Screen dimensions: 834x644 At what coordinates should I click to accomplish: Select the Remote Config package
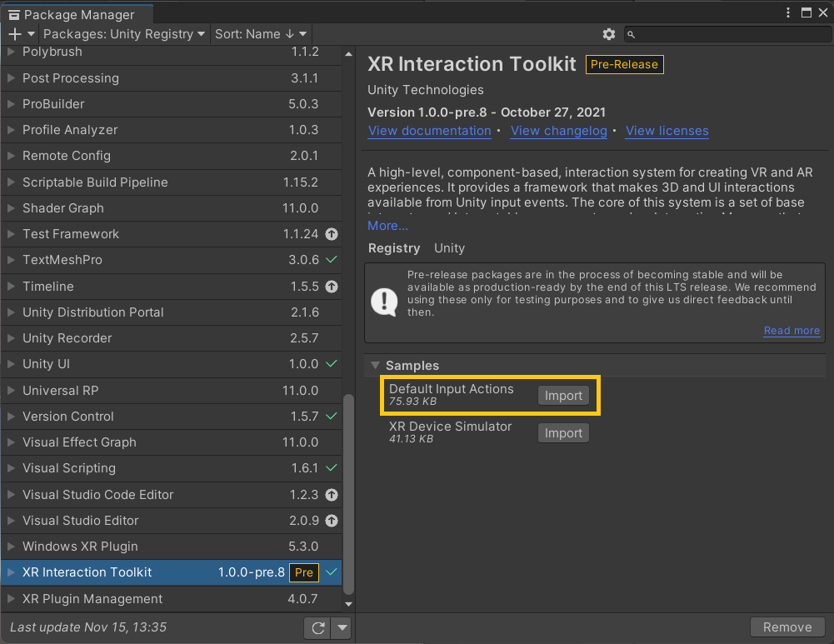click(x=172, y=157)
